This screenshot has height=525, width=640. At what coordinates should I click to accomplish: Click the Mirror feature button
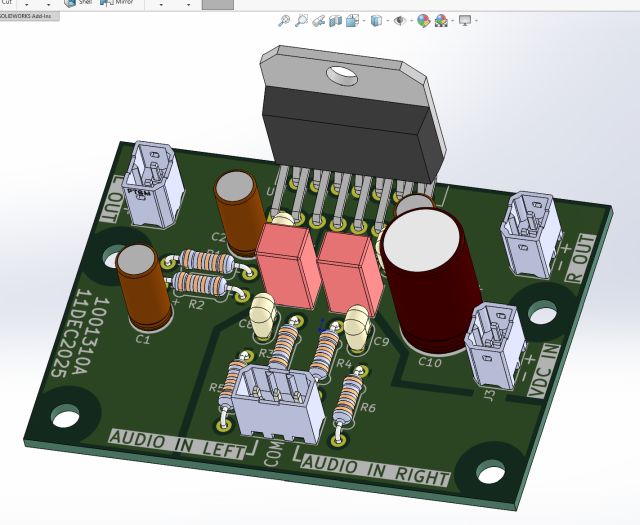click(x=118, y=3)
